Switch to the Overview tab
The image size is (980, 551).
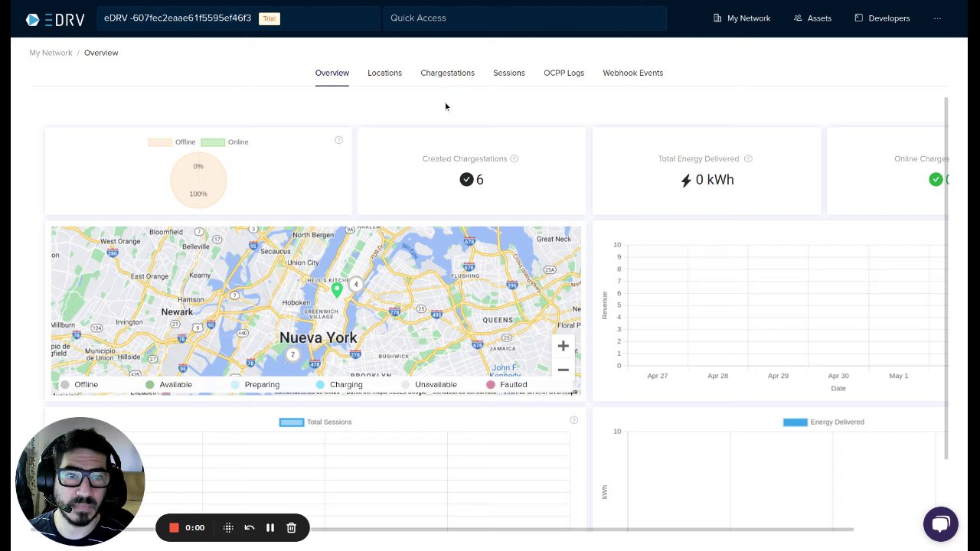pyautogui.click(x=332, y=73)
